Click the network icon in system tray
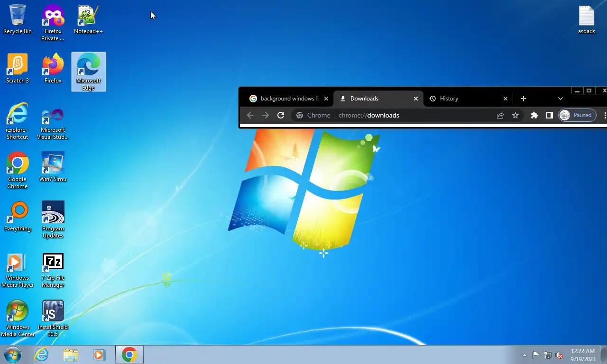The width and height of the screenshot is (607, 364). [x=548, y=355]
